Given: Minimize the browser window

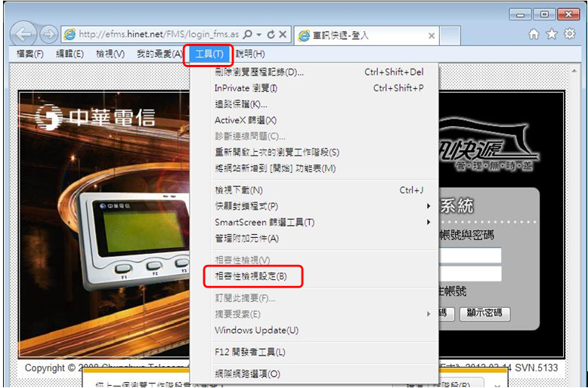Looking at the screenshot, I should coord(520,14).
